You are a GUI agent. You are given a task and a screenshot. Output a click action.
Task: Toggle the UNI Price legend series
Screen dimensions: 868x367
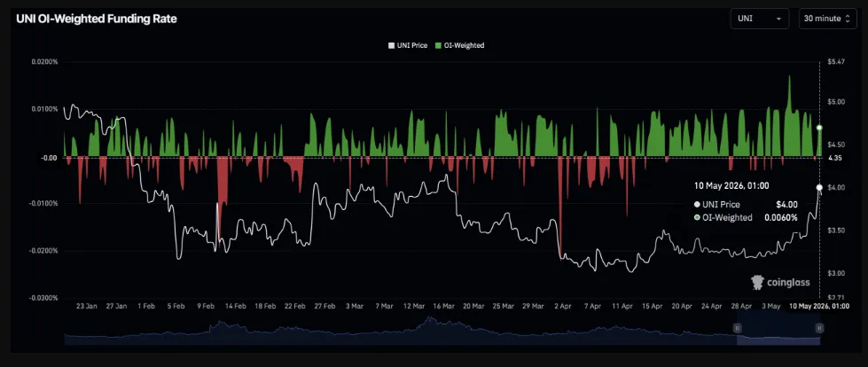click(408, 45)
